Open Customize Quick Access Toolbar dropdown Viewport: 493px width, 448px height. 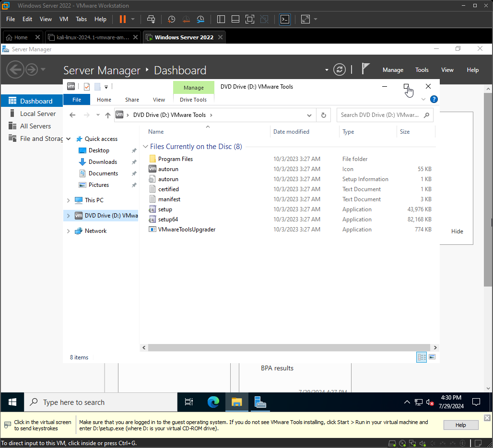tap(106, 87)
